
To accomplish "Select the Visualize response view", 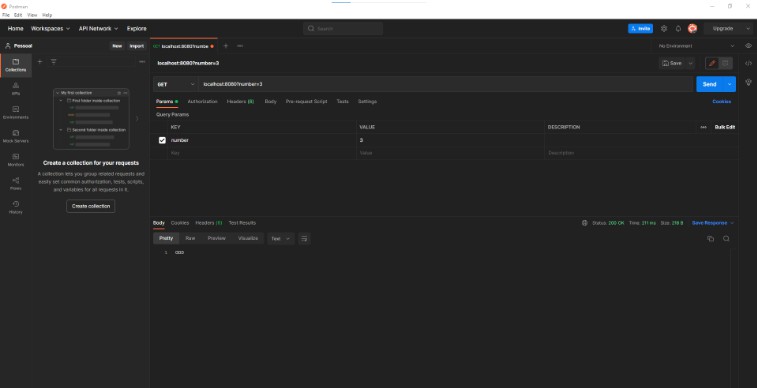I will pyautogui.click(x=248, y=238).
